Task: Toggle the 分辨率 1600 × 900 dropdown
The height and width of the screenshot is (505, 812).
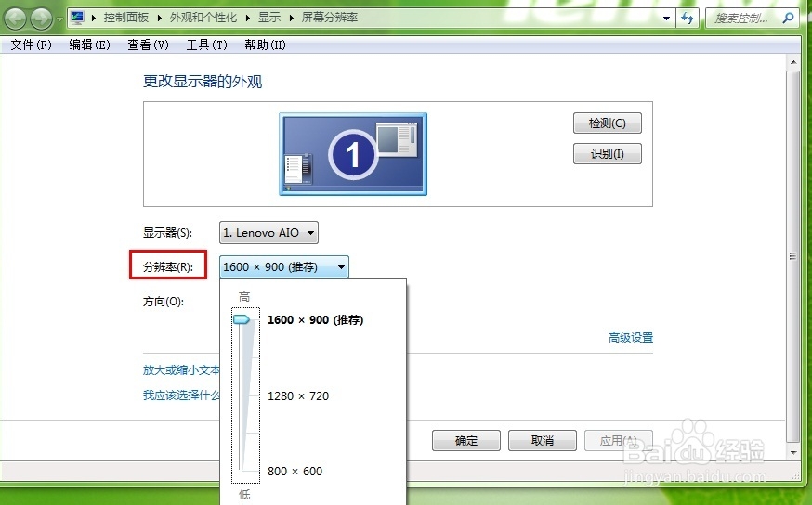Action: pos(283,267)
